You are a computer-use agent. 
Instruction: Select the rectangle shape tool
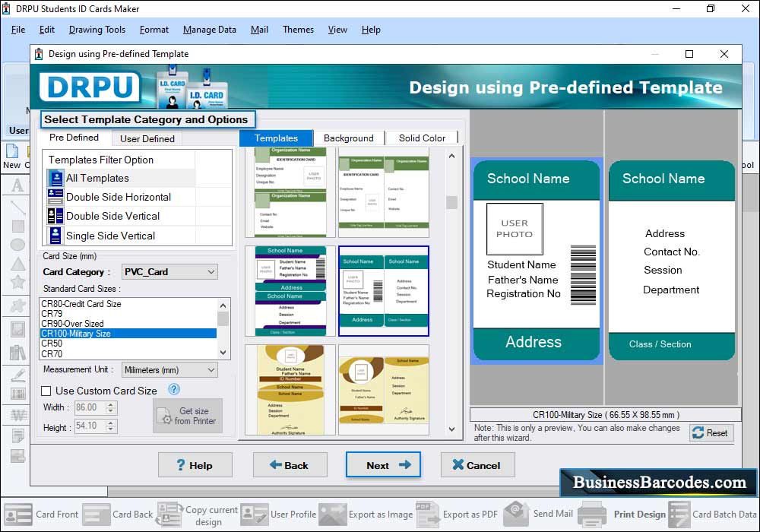point(18,226)
